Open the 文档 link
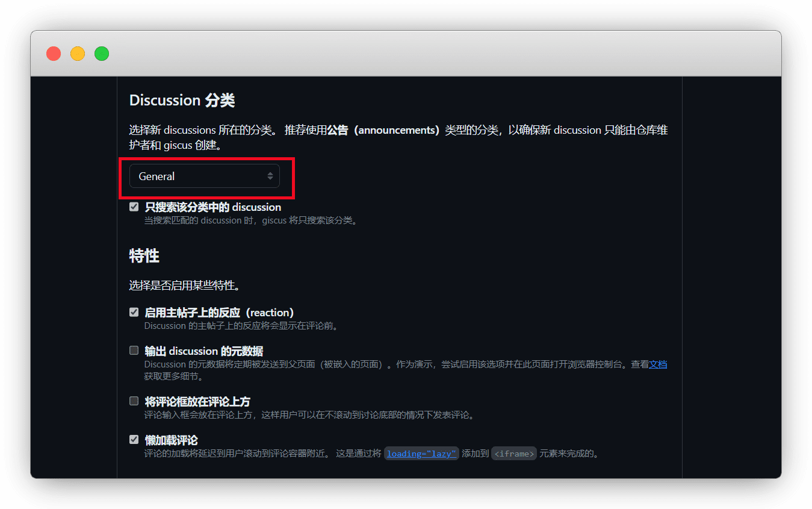Viewport: 812px width, 509px height. pyautogui.click(x=658, y=364)
